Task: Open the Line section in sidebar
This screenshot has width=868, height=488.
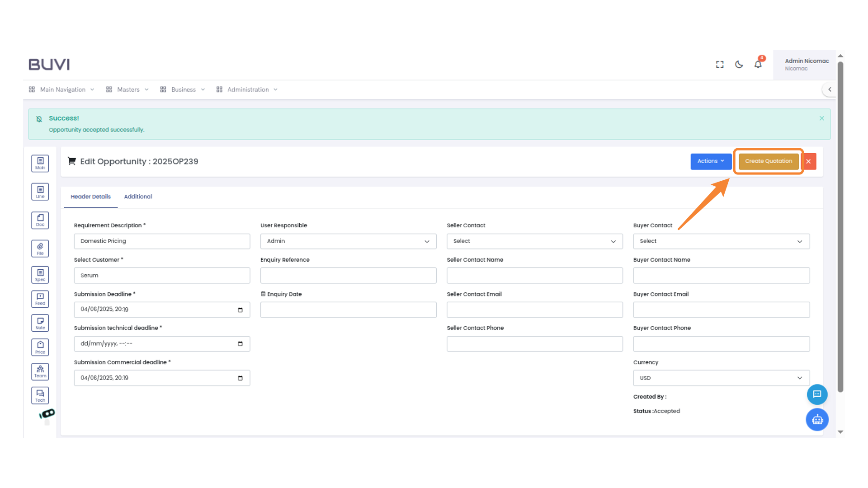Action: tap(40, 192)
